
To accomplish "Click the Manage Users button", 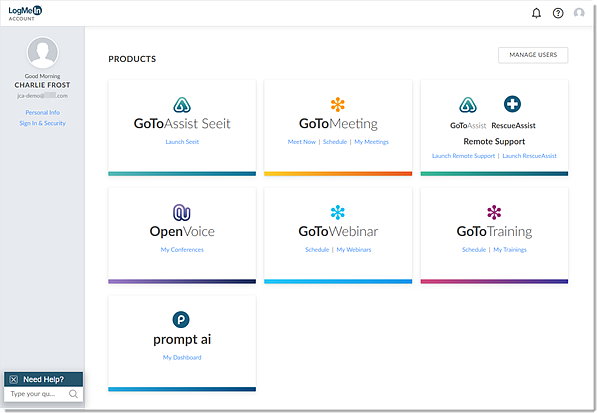I will [x=533, y=55].
